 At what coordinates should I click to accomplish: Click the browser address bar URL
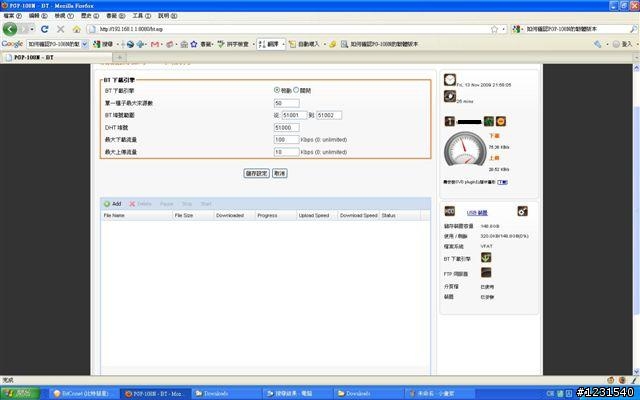[x=286, y=29]
